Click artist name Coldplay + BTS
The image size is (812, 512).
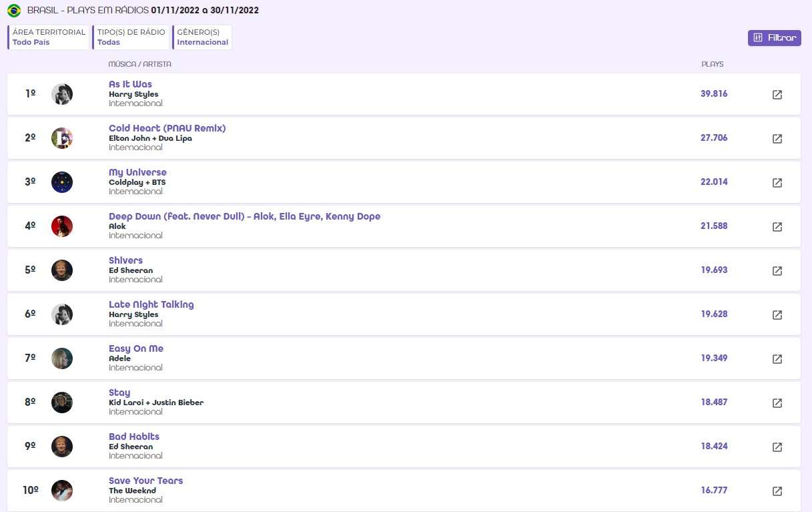(x=137, y=182)
